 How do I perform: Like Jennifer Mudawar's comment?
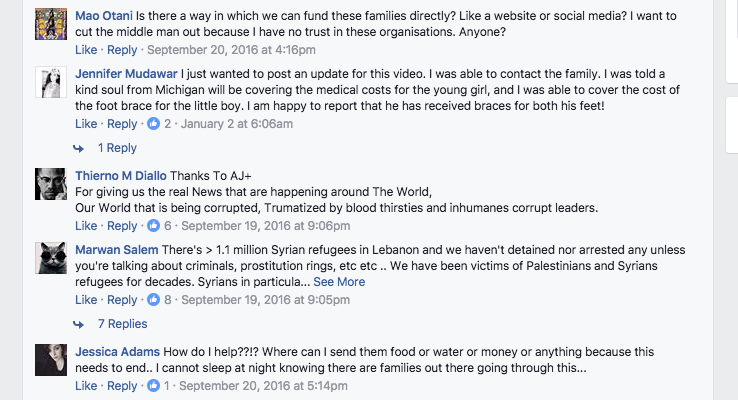(86, 124)
